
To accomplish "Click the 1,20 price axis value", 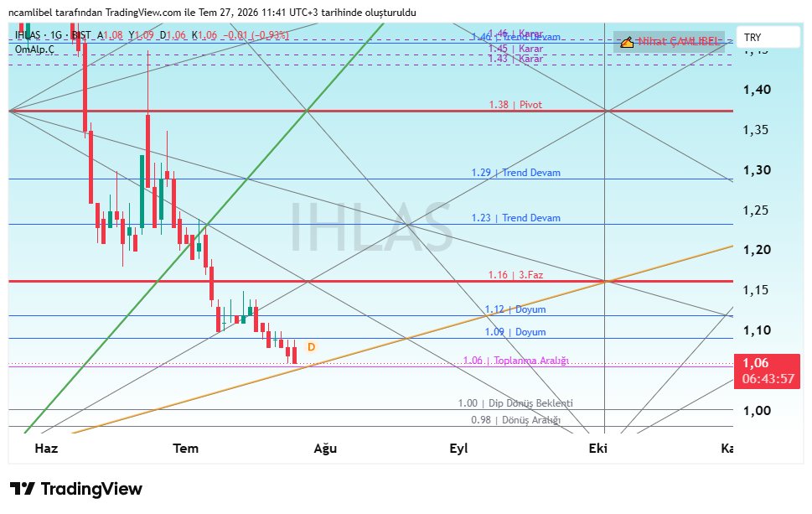I will pyautogui.click(x=757, y=250).
